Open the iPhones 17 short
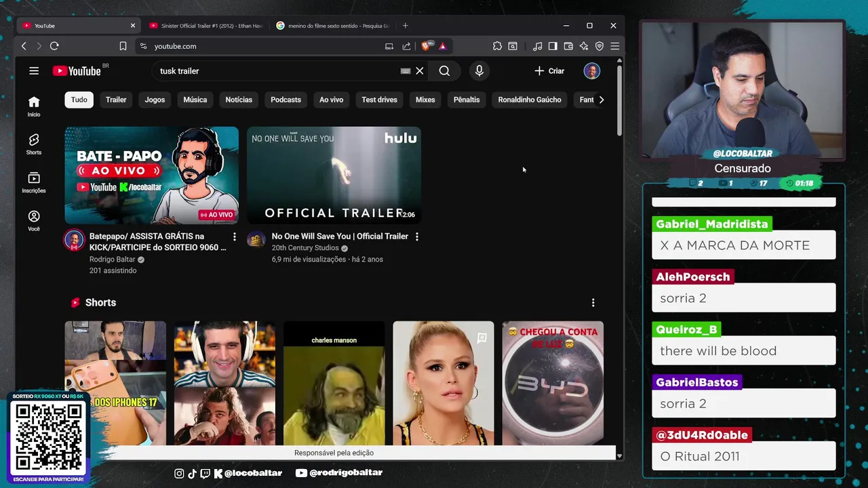 click(x=115, y=383)
